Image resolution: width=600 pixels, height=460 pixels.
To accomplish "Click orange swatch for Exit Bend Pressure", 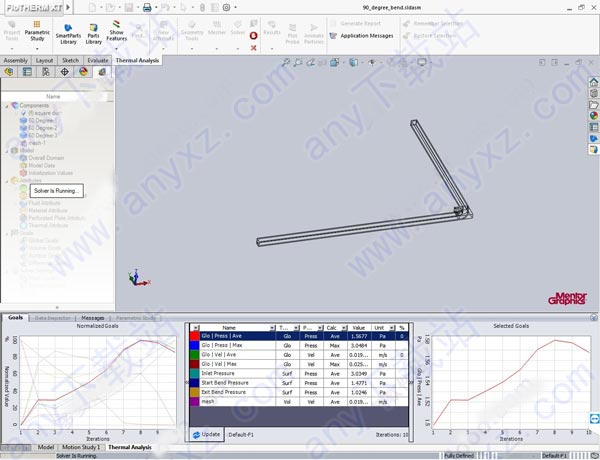I will [195, 392].
